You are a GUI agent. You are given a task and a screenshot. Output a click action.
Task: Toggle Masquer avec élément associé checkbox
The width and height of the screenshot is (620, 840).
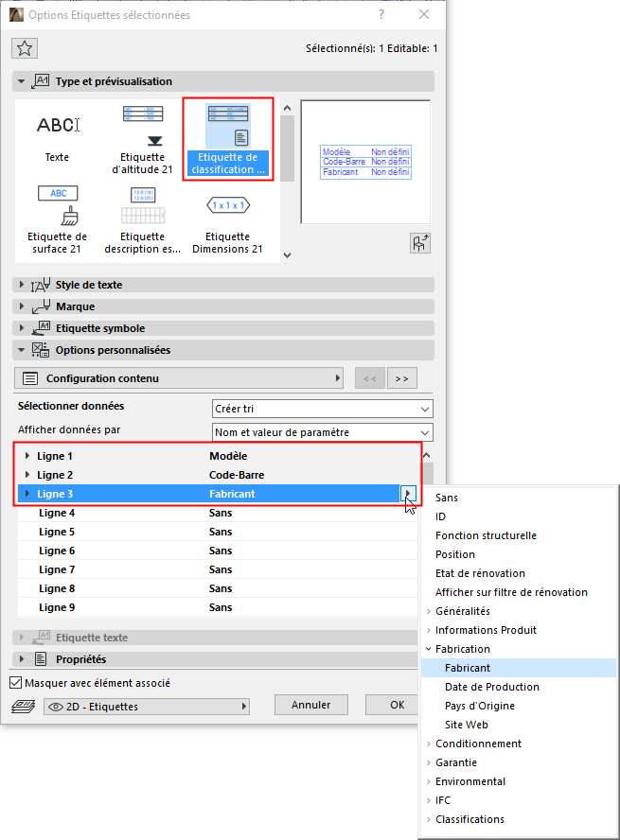[16, 683]
